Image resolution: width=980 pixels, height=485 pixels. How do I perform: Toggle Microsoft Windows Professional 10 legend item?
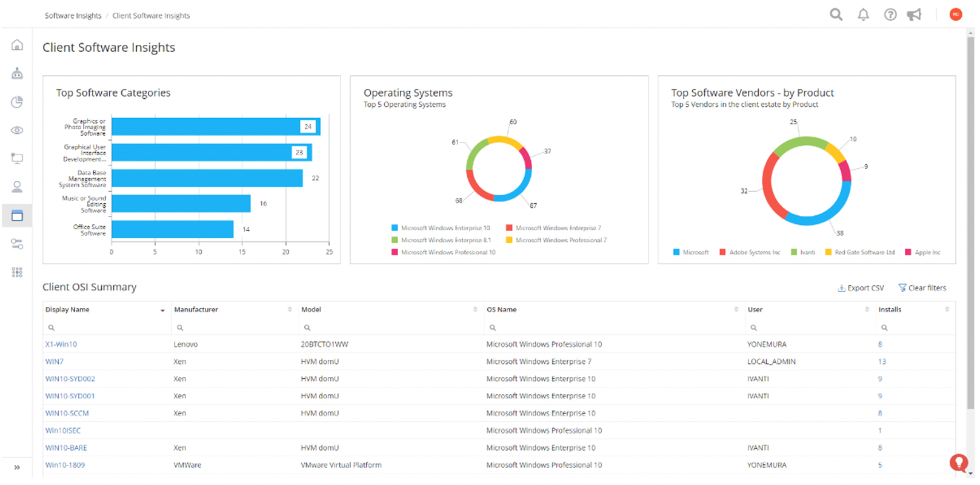[444, 252]
